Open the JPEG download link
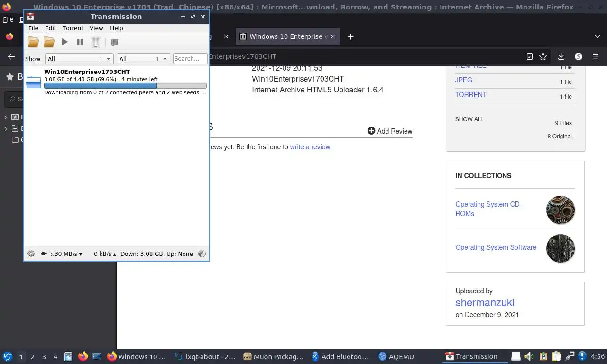This screenshot has height=364, width=607. pos(463,80)
